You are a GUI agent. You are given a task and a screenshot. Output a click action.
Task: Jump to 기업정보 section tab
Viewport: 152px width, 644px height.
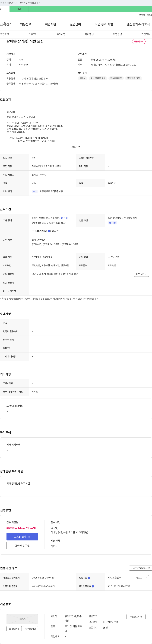pos(146,34)
